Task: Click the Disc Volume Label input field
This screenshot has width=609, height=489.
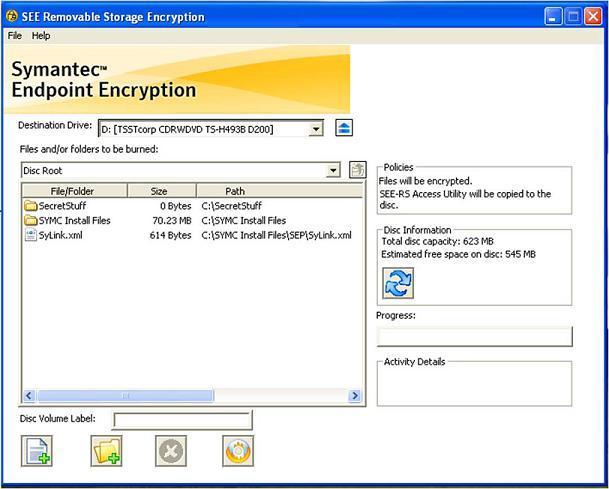Action: tap(182, 420)
